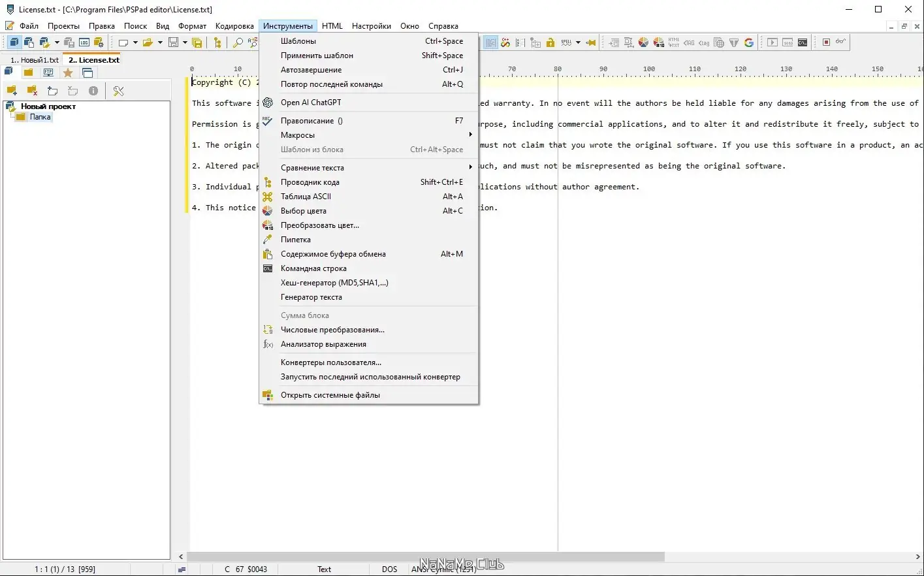This screenshot has height=576, width=924.
Task: Click the project tools wrench icon
Action: tap(118, 91)
